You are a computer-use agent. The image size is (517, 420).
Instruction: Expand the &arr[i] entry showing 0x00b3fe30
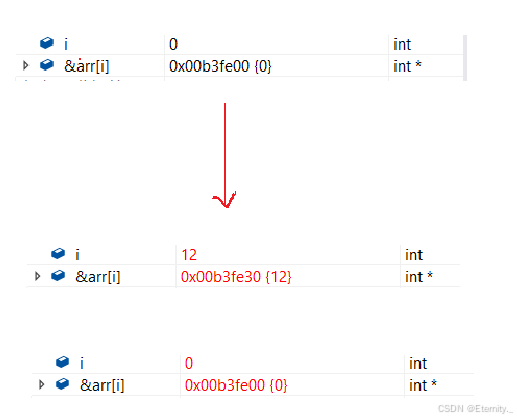(38, 276)
